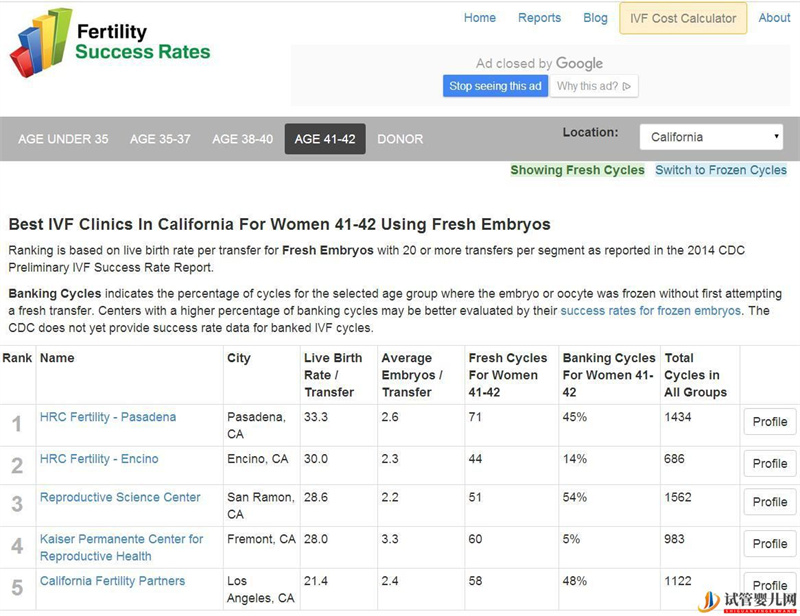This screenshot has width=800, height=616.
Task: Follow the success rates for frozen embryos link
Action: (x=650, y=311)
